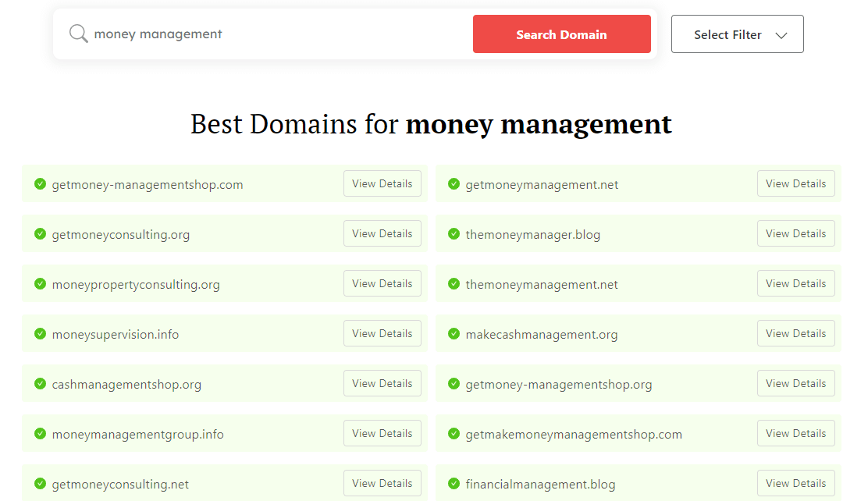View Details for cashmanagementshop.org
Screen dimensions: 868x501
382,383
